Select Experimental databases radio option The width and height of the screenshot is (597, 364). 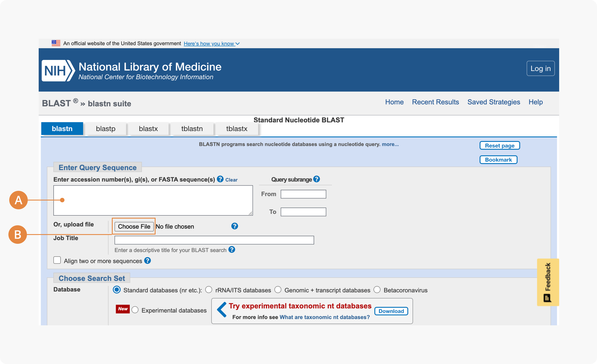point(135,310)
